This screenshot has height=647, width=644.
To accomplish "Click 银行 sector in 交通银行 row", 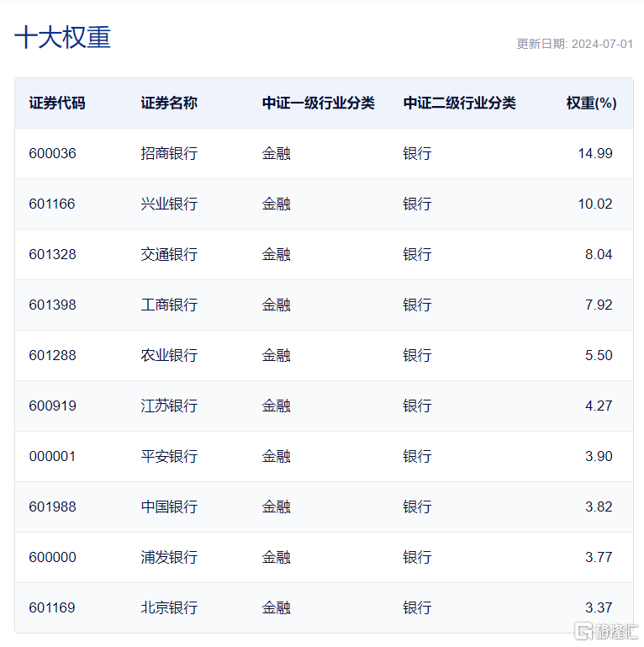I will pyautogui.click(x=417, y=255).
